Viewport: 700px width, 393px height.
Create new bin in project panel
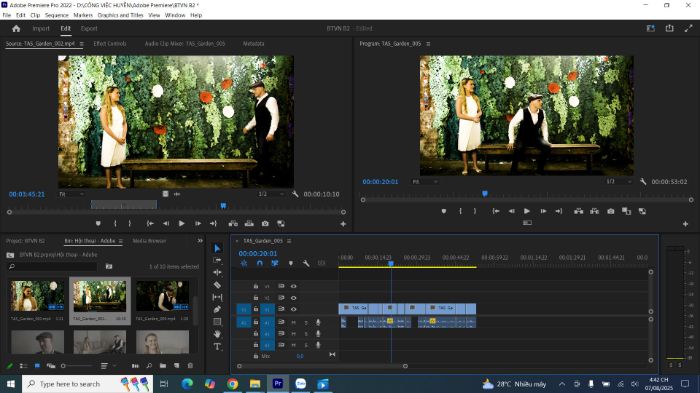click(163, 366)
